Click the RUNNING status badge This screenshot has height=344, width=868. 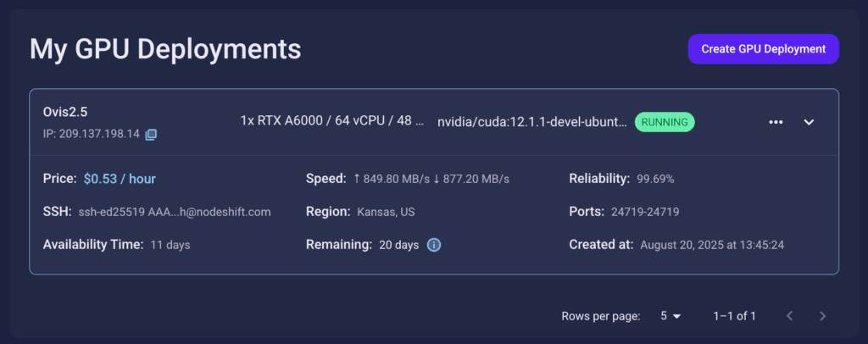coord(665,122)
